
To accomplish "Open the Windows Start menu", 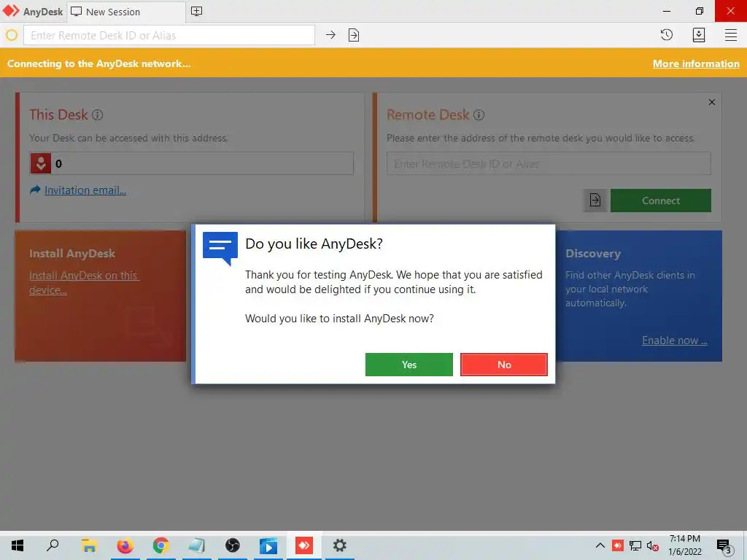I will (x=18, y=545).
